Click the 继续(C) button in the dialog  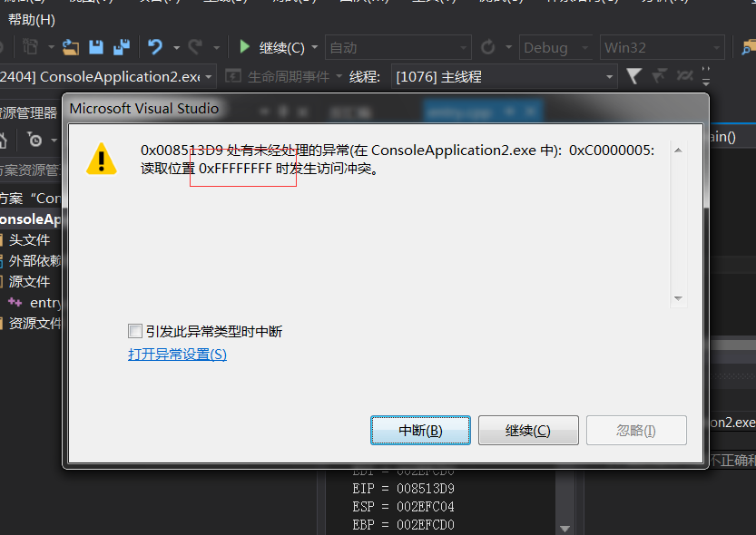528,430
